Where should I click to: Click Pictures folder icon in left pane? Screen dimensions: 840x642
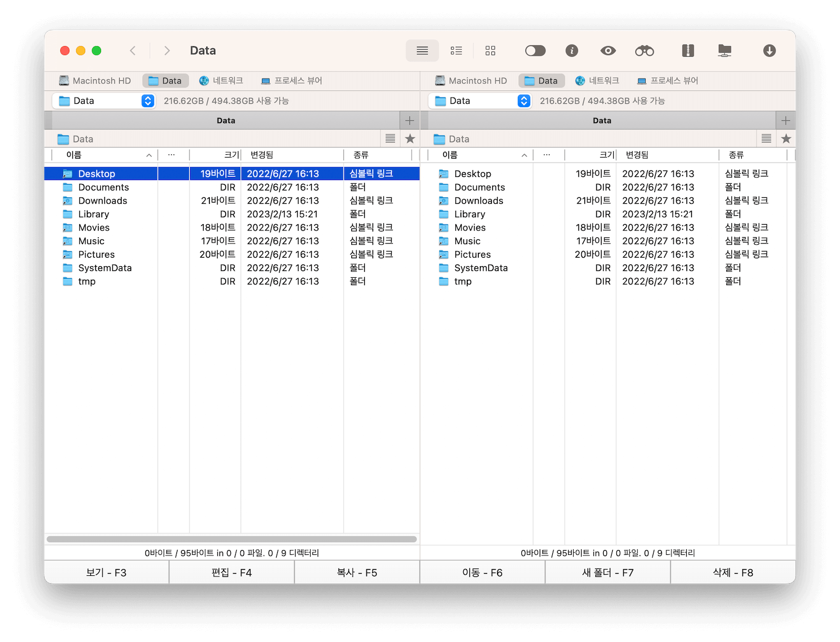68,254
